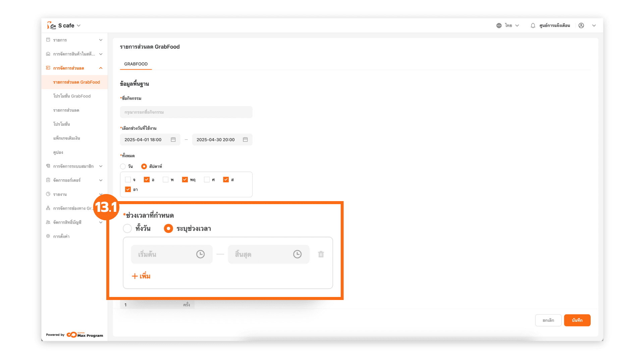
Task: Click the user profile avatar icon
Action: 581,25
